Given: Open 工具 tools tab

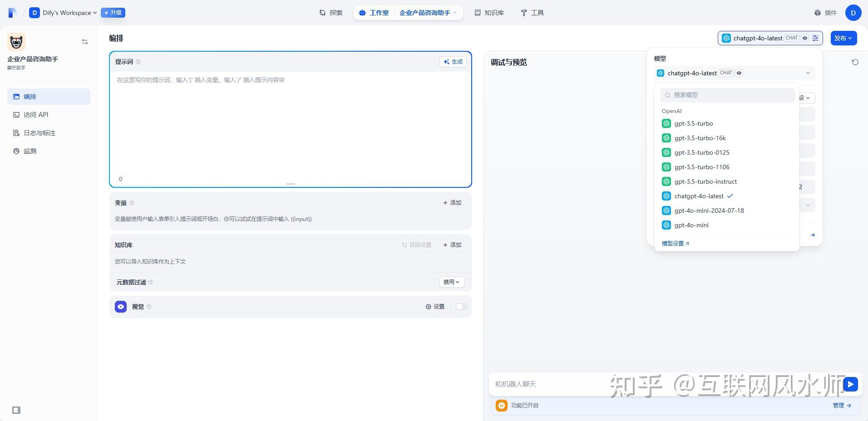Looking at the screenshot, I should (532, 13).
